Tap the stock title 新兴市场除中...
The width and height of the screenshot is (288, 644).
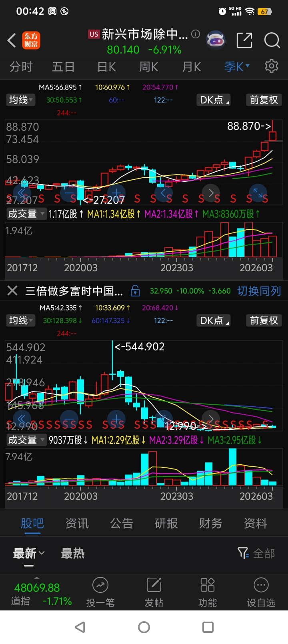(x=145, y=34)
